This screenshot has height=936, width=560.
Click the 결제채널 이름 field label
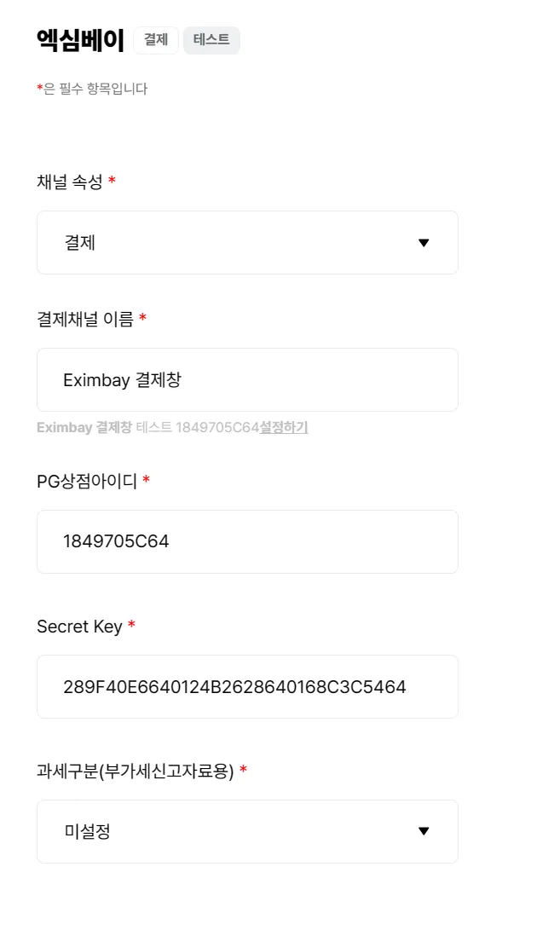(85, 319)
